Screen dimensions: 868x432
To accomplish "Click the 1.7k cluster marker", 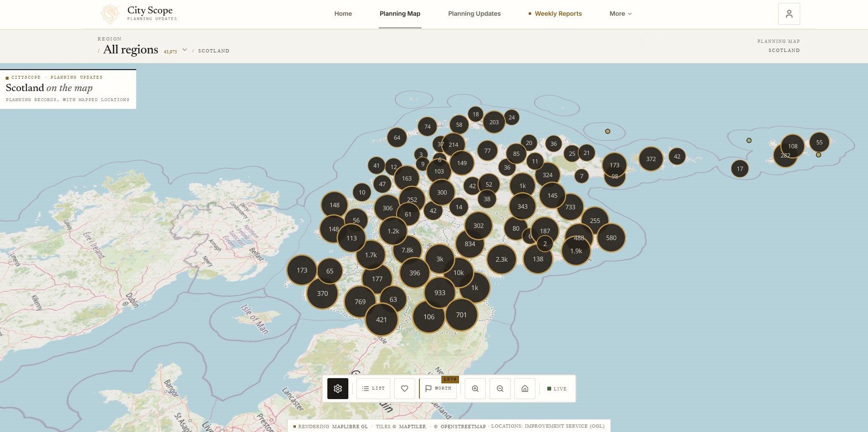I will (371, 255).
